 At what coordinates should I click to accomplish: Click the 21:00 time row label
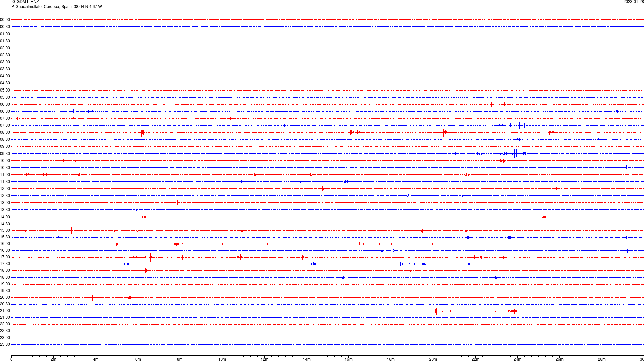pos(5,311)
